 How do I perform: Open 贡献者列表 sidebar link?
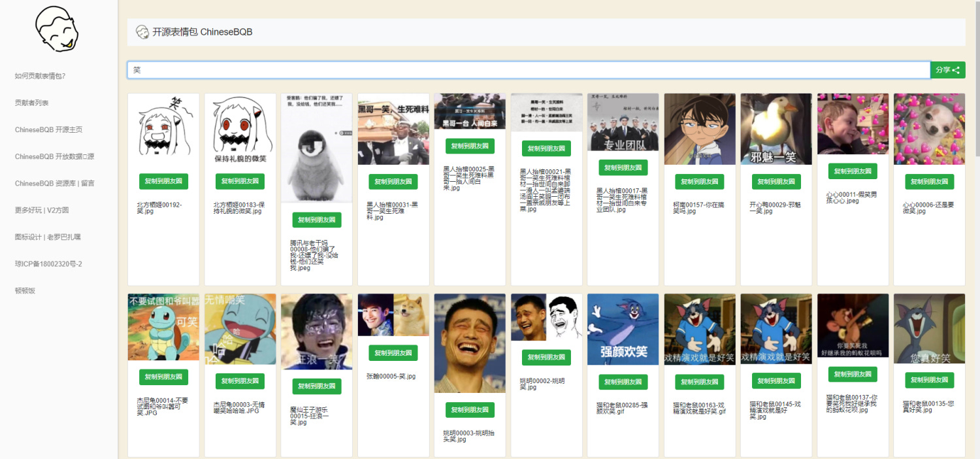click(x=31, y=103)
